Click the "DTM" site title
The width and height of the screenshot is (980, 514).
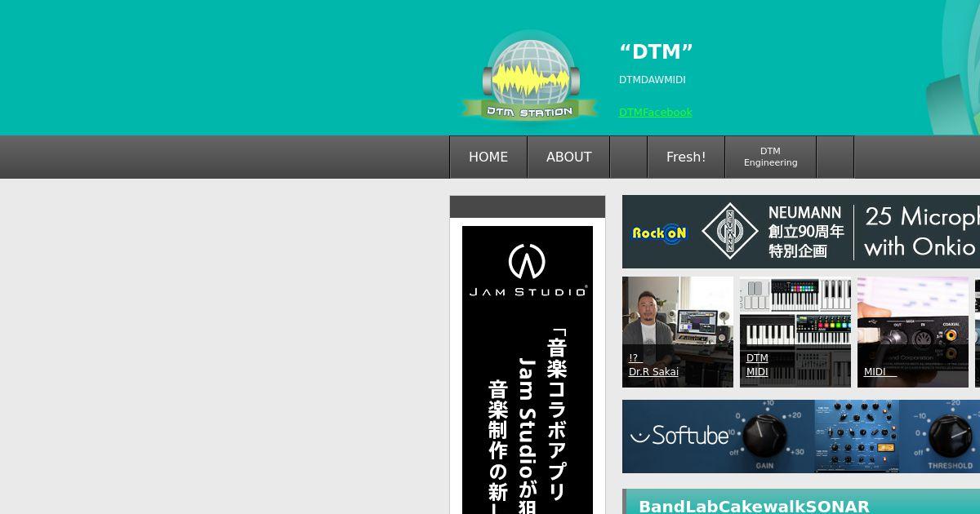pyautogui.click(x=656, y=51)
